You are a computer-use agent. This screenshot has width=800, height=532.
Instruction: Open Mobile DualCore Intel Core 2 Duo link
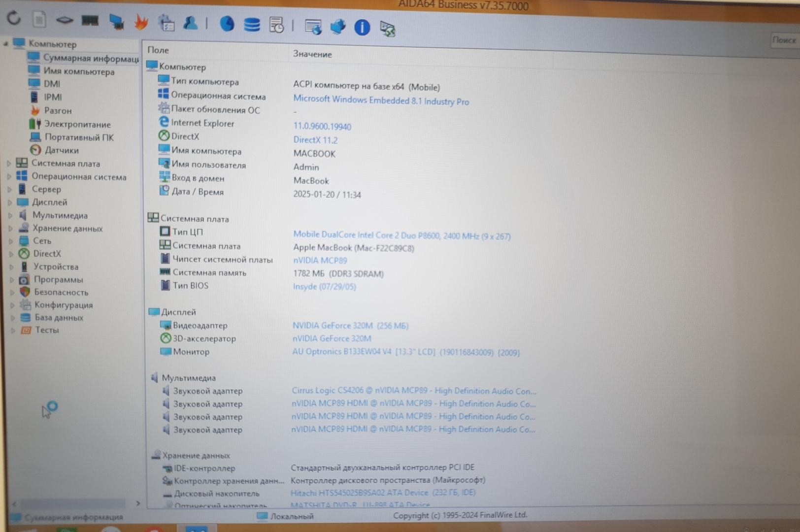click(x=401, y=235)
